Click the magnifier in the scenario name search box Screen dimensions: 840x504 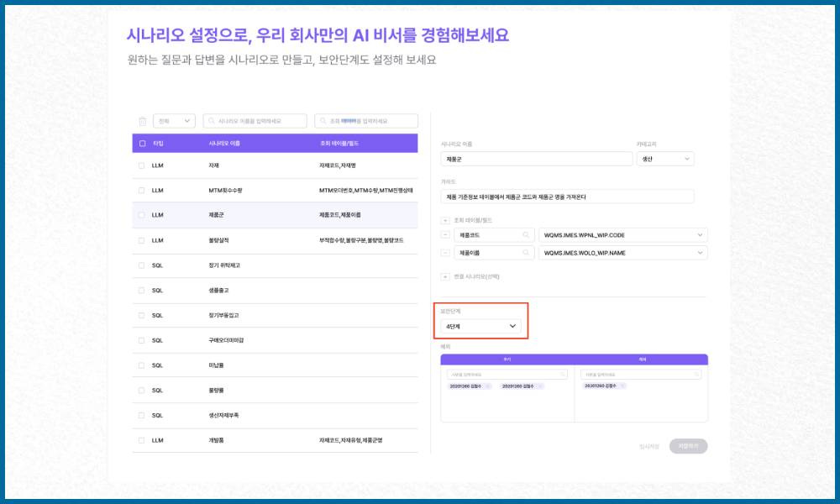[212, 121]
